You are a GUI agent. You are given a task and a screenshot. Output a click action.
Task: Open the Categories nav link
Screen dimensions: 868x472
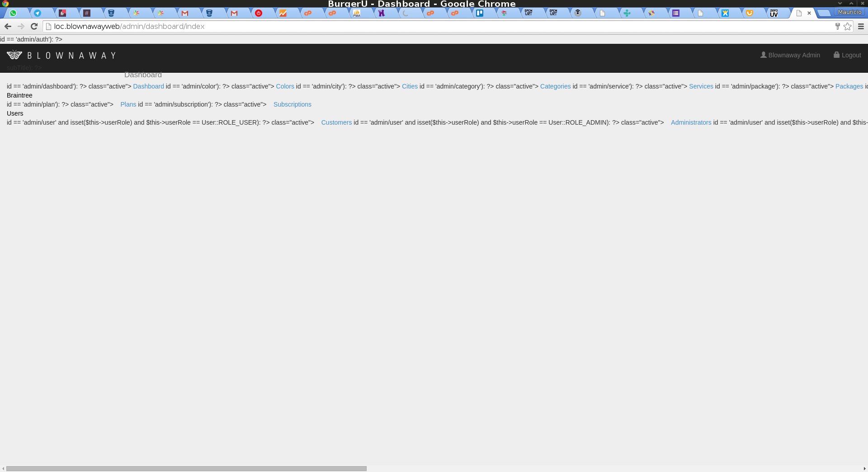point(555,86)
